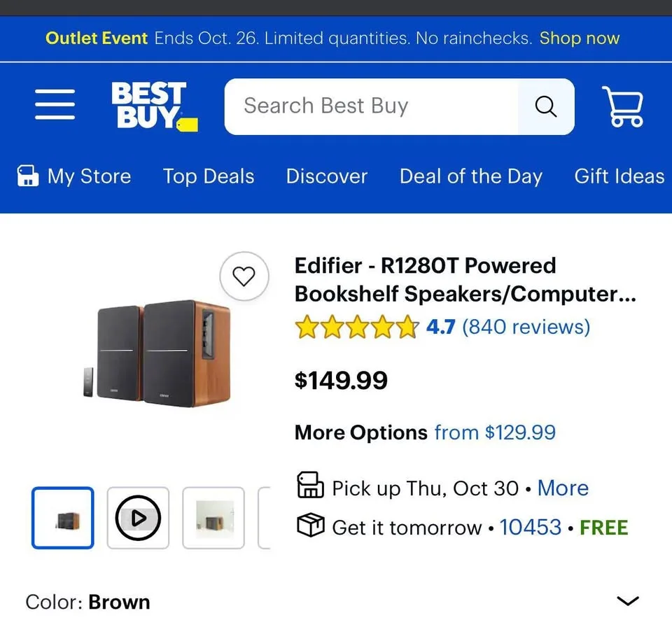Click the chevron next to Brown color
This screenshot has width=672, height=620.
tap(627, 600)
